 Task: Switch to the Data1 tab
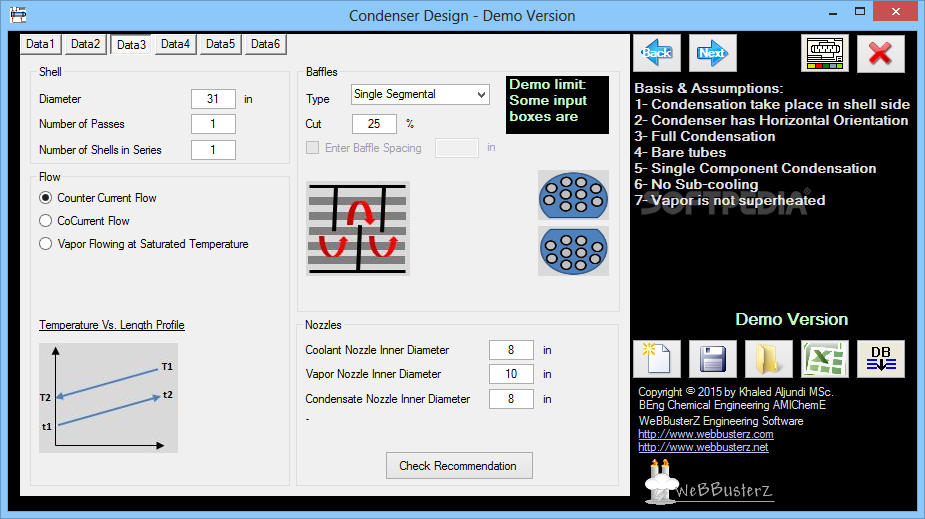pyautogui.click(x=40, y=44)
